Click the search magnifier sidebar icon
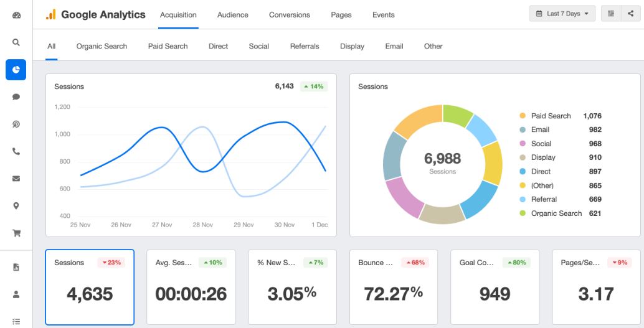Screen dimensions: 644x328 coord(16,42)
